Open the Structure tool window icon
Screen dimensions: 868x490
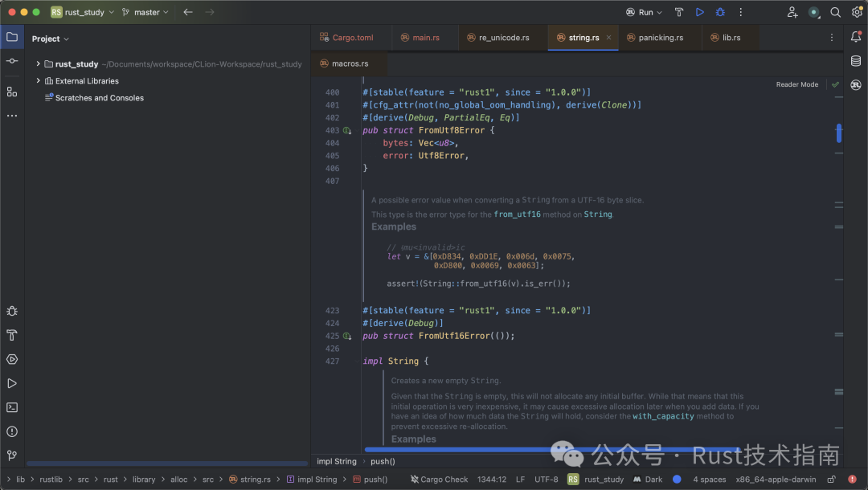click(11, 92)
